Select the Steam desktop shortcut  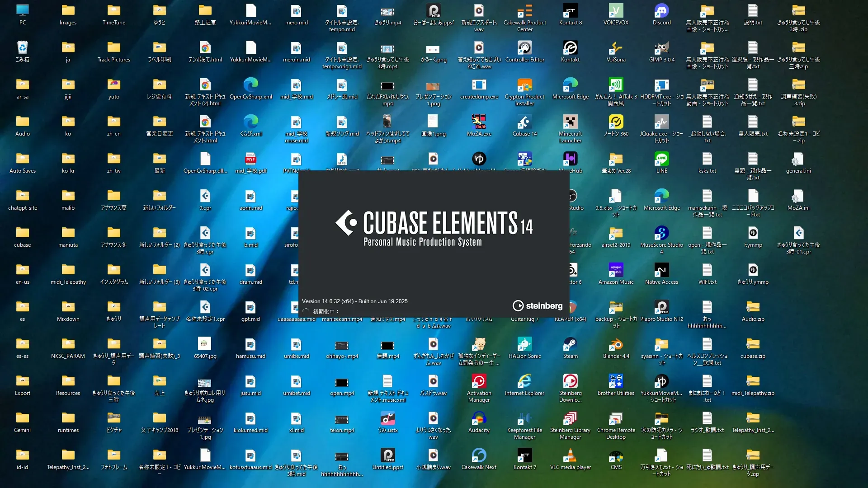tap(570, 345)
